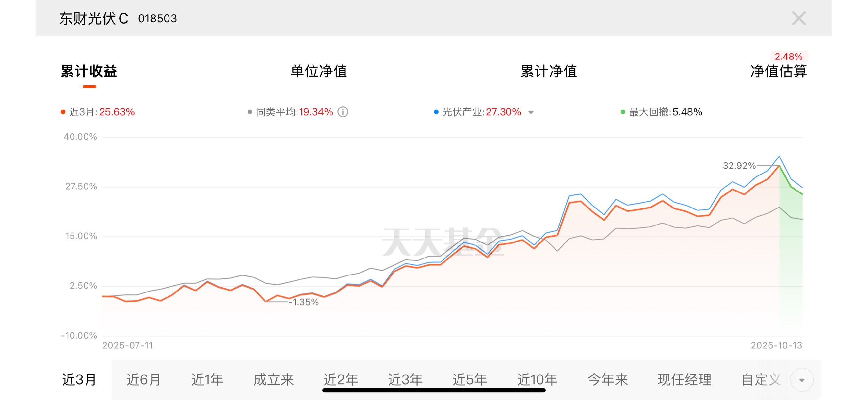Toggle the 近3月 orange legend dot

(x=63, y=112)
